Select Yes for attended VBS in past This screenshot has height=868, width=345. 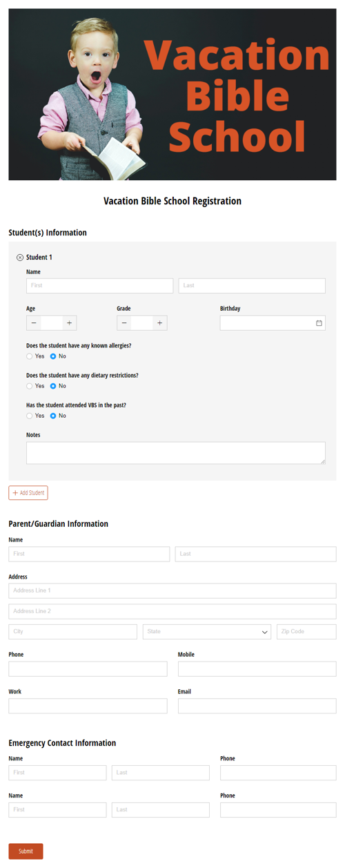(x=30, y=416)
